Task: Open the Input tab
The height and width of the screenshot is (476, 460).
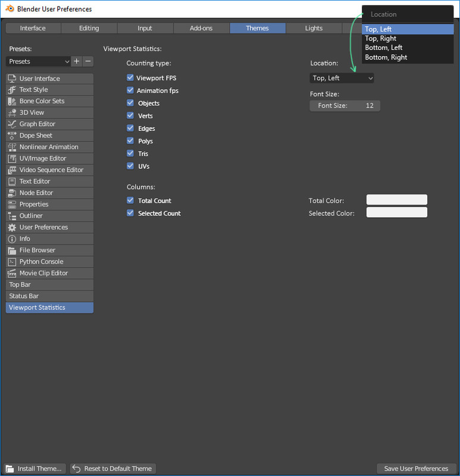Action: [x=145, y=28]
